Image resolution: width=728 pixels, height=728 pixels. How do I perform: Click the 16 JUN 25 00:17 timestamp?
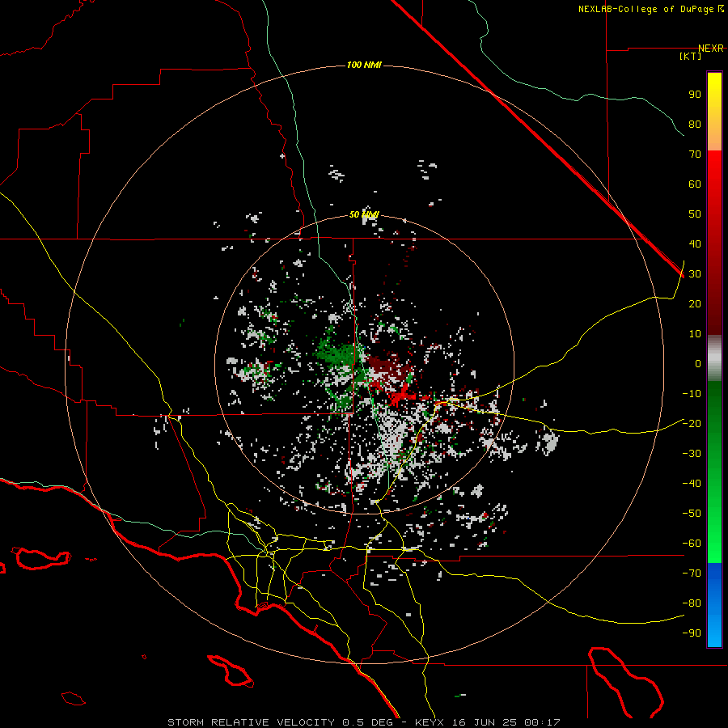click(505, 722)
